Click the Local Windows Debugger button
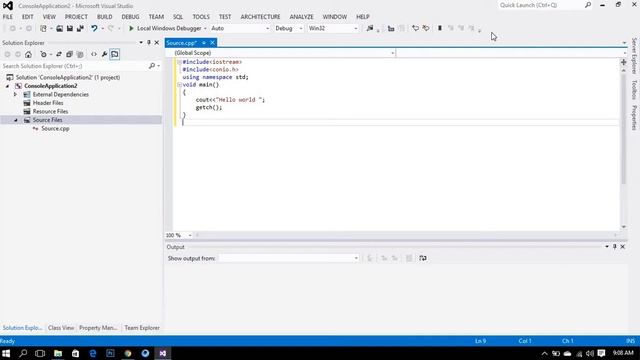Viewport: 640px width, 360px height. pos(165,28)
